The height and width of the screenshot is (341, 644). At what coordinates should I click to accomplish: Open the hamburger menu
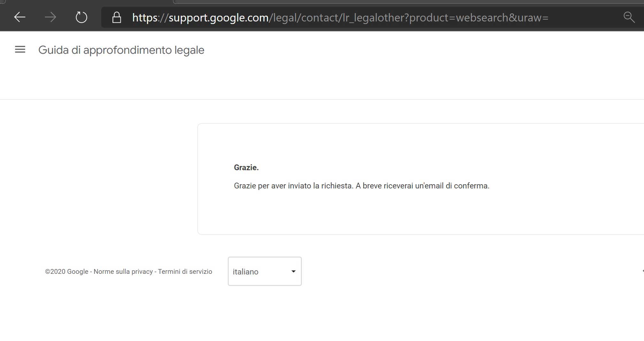point(20,50)
